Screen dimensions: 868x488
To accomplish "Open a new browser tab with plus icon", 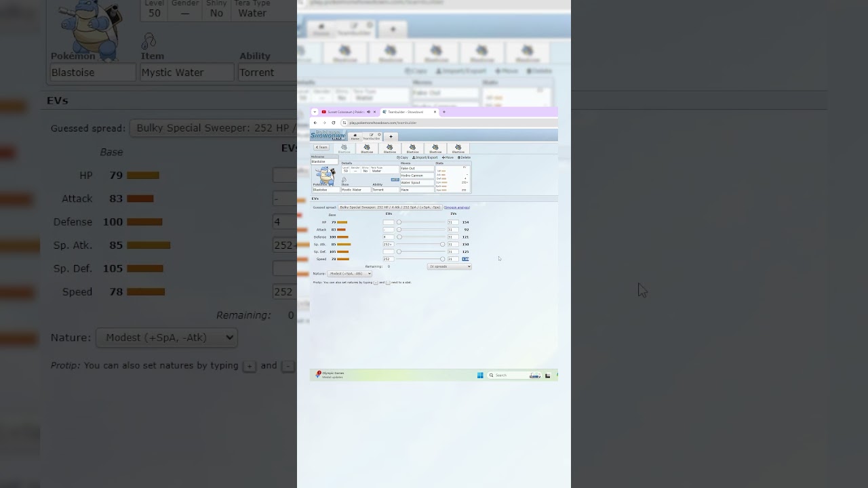I will pyautogui.click(x=443, y=112).
